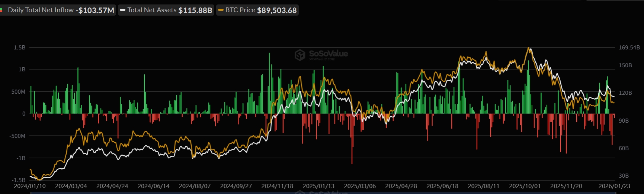Click the -$103.57M inflow value

point(95,10)
